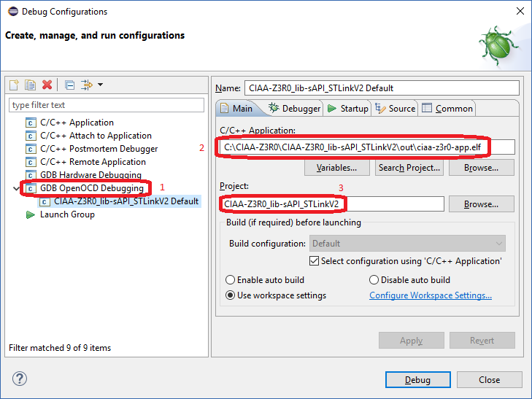Toggle Select configuration using 'C/C++ Application' checkbox
Screen dimensions: 532x399
314,261
